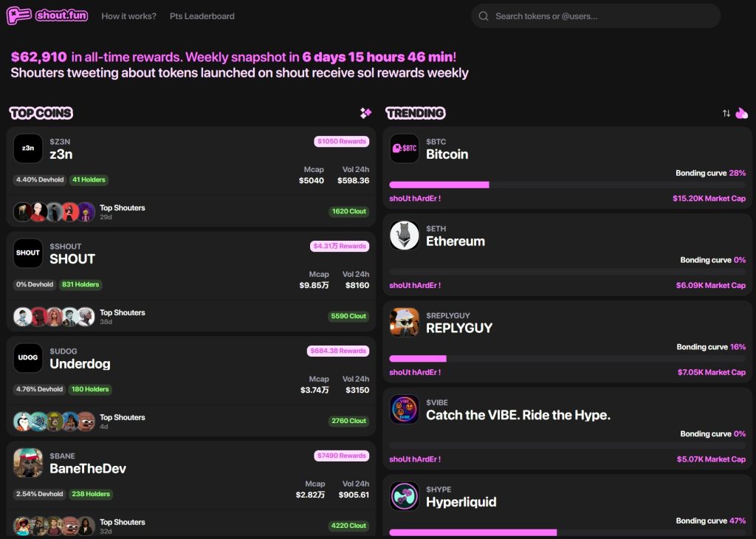
Task: Open the Hyperliquid token icon
Action: 404,496
